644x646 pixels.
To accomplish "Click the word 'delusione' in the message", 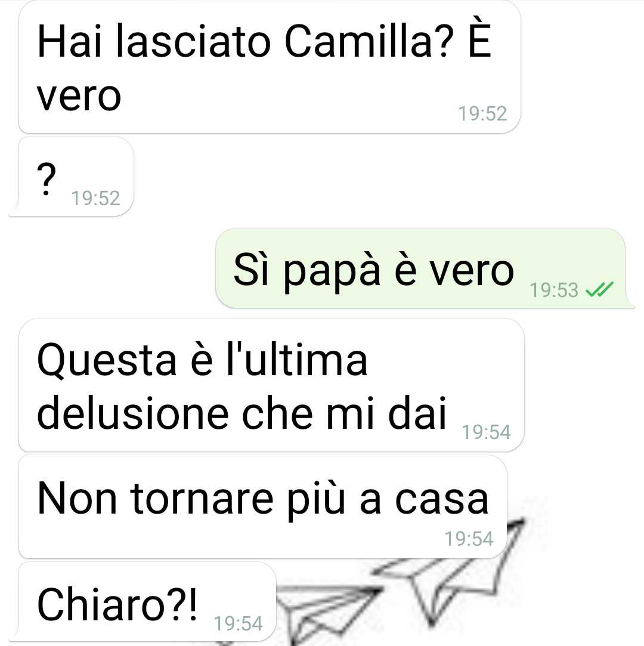I will (x=132, y=413).
